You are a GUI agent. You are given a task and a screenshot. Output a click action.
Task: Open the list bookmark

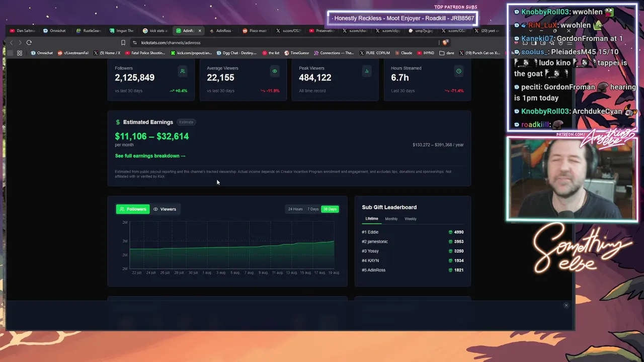tap(271, 53)
